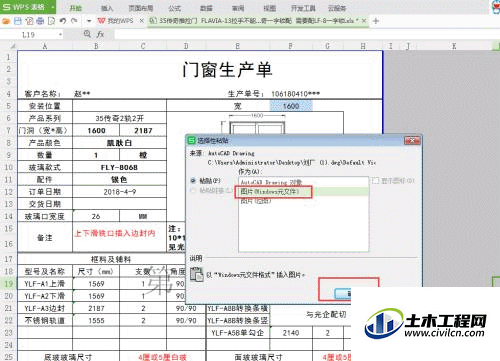500x361 pixels.
Task: Switch to the 数据 ribbon tab
Action: click(x=206, y=8)
